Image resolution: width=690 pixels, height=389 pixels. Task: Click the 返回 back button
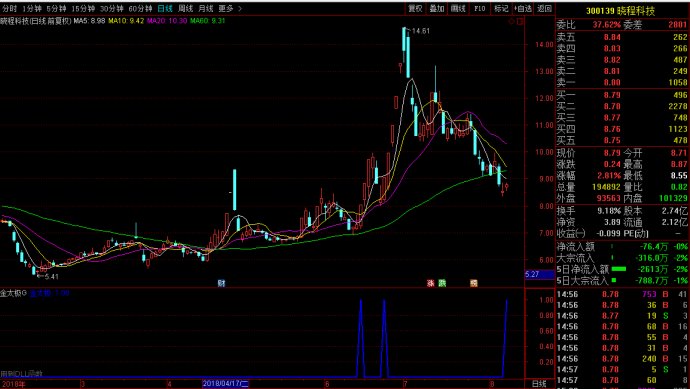click(x=544, y=8)
